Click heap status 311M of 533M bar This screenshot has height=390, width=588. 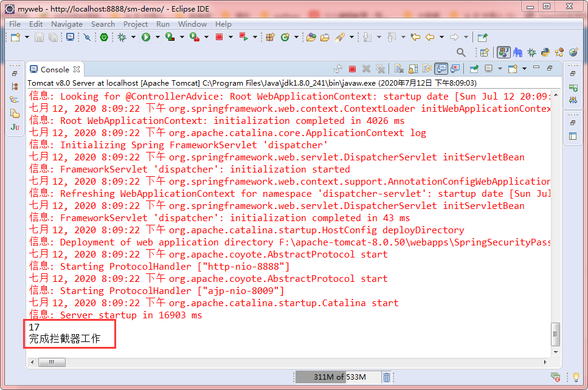click(338, 377)
